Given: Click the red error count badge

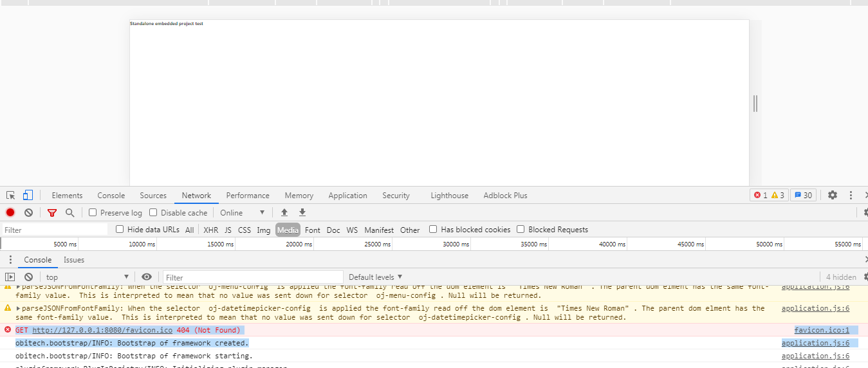Looking at the screenshot, I should (x=760, y=196).
